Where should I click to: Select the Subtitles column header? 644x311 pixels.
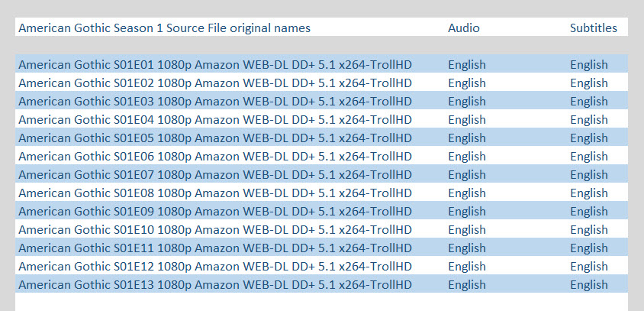click(594, 28)
